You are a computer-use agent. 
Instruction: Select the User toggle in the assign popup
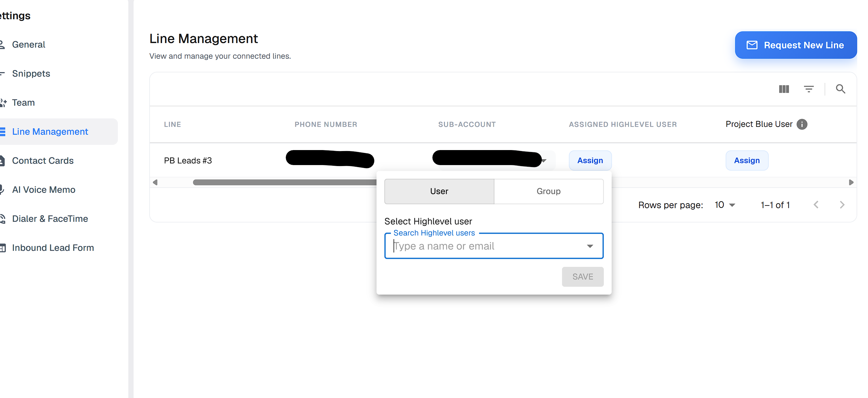point(439,191)
